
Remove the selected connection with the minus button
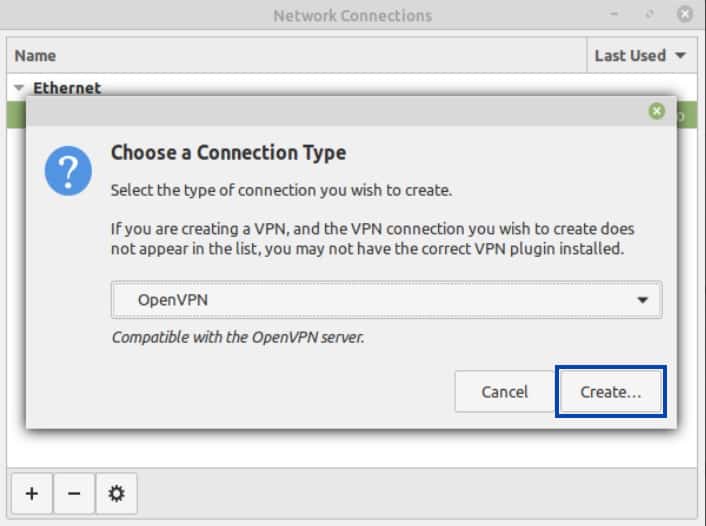(74, 494)
